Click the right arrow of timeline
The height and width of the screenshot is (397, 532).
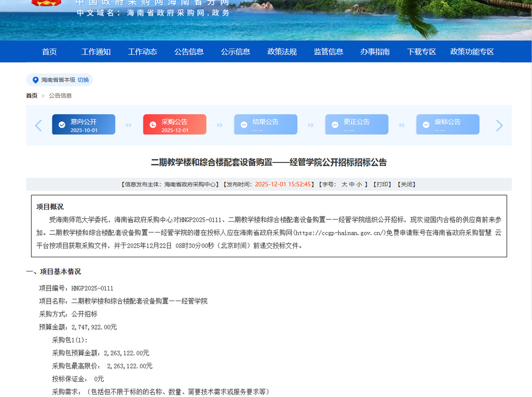(499, 125)
